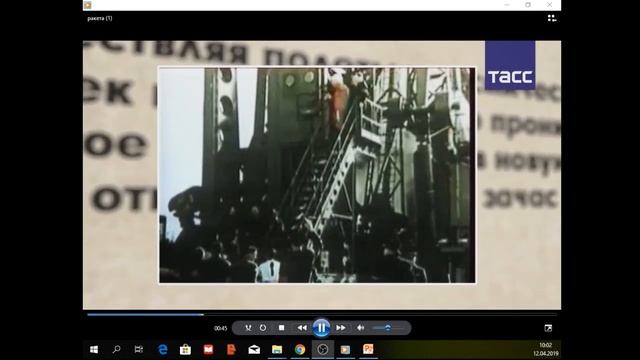Adjust the volume slider

(387, 328)
